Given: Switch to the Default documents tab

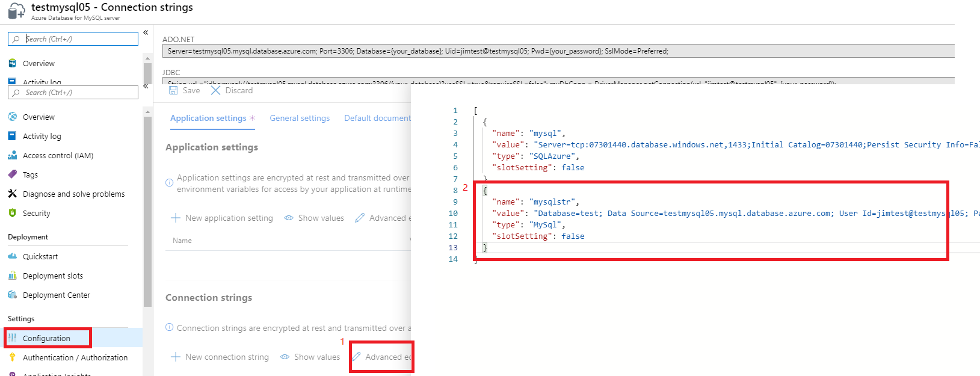Looking at the screenshot, I should tap(377, 118).
